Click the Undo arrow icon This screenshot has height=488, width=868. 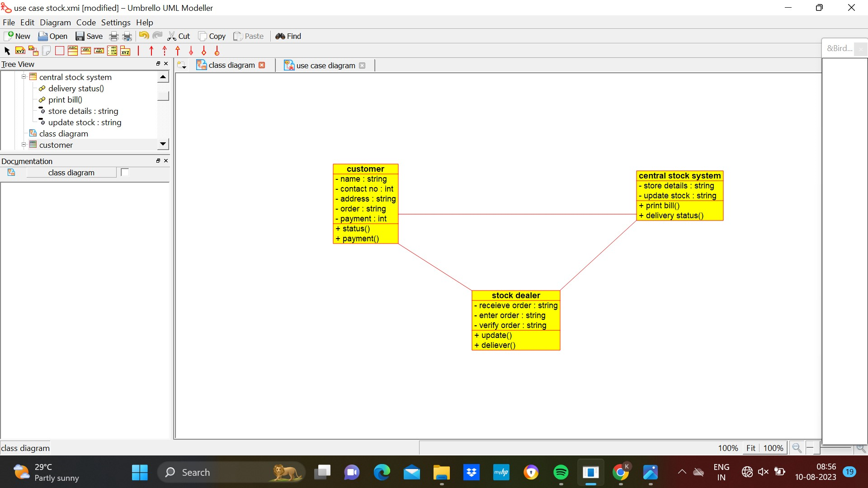pyautogui.click(x=143, y=36)
